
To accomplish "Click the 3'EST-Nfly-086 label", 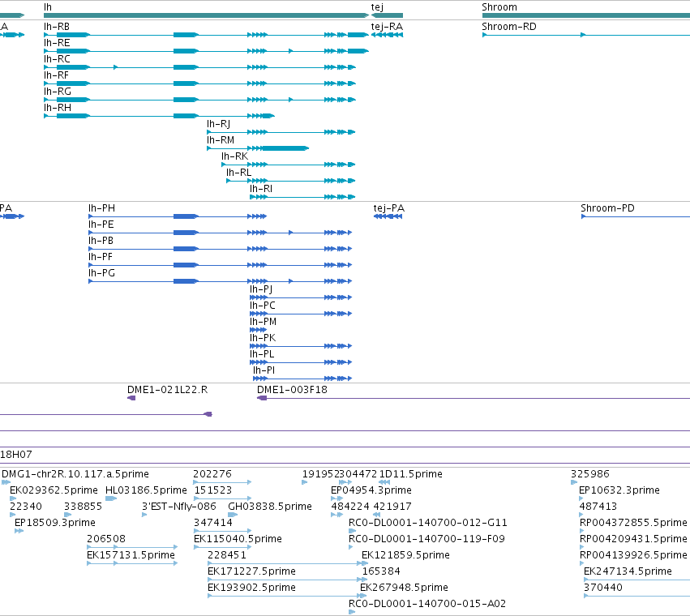I will click(x=178, y=507).
